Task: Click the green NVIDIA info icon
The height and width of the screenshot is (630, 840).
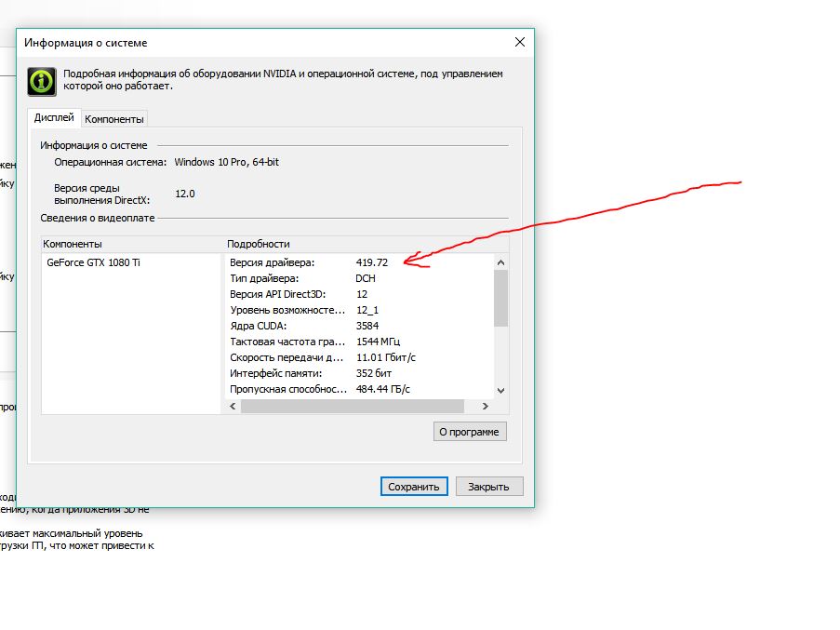Action: coord(42,82)
